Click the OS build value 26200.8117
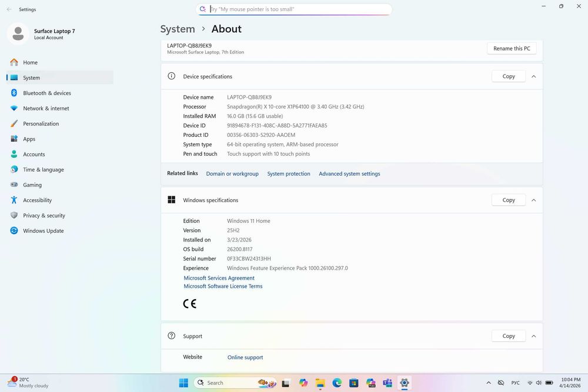588x392 pixels. click(240, 249)
